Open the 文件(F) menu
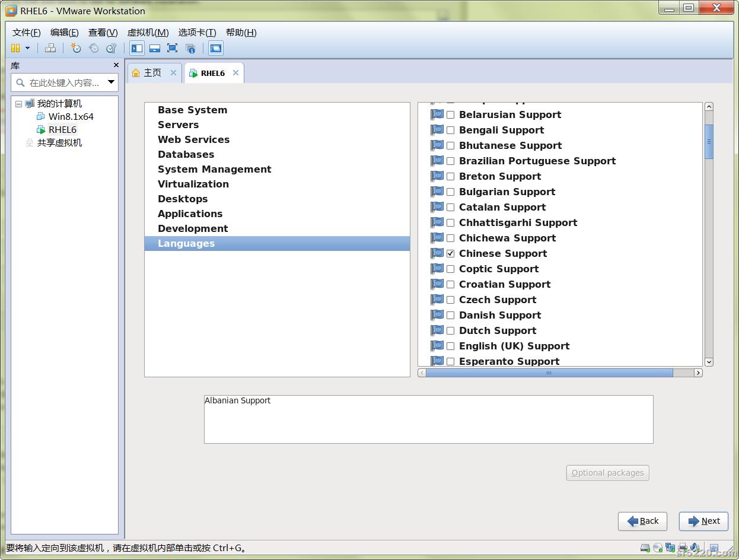The image size is (739, 560). pos(27,33)
